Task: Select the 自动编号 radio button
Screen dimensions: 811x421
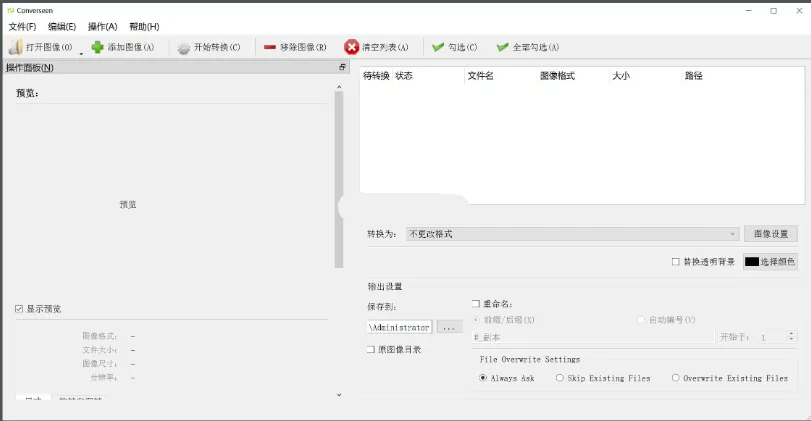Action: coord(641,320)
